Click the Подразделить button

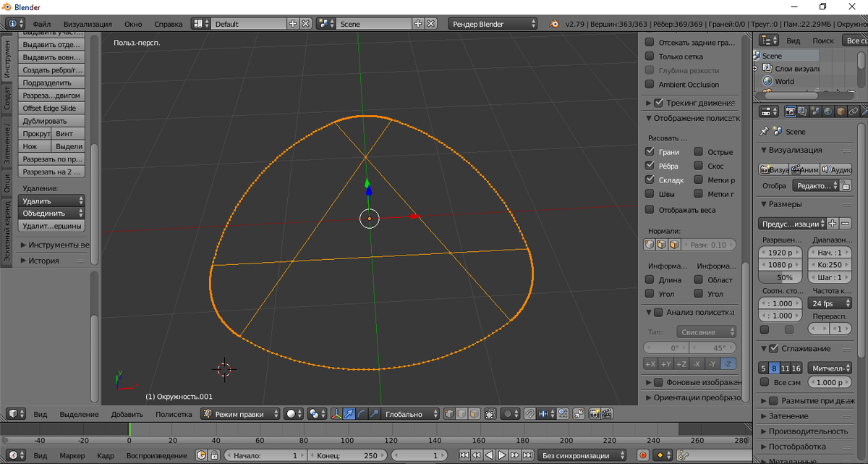52,83
